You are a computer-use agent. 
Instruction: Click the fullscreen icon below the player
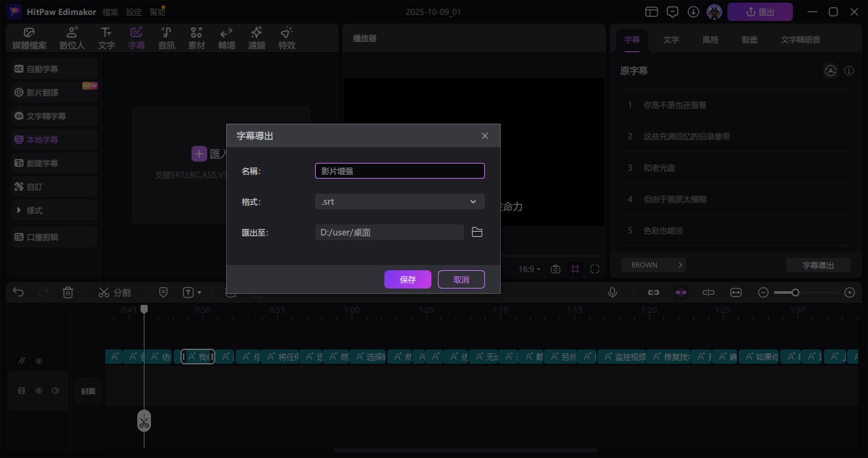[x=595, y=269]
